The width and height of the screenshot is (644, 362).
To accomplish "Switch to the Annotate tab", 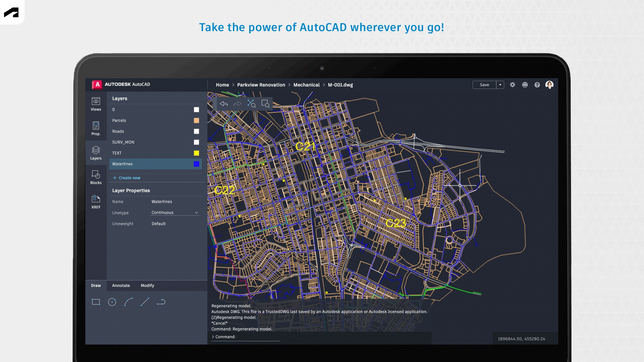I will 121,285.
